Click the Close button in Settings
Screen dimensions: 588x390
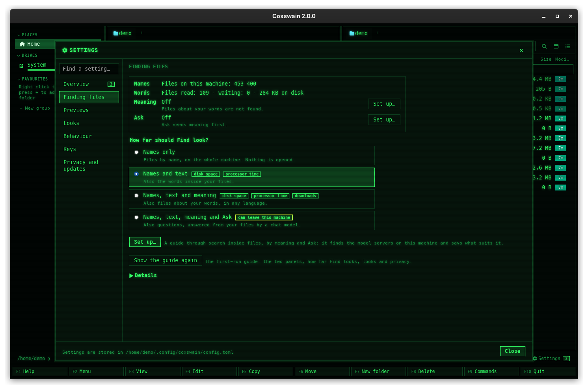[x=513, y=351]
